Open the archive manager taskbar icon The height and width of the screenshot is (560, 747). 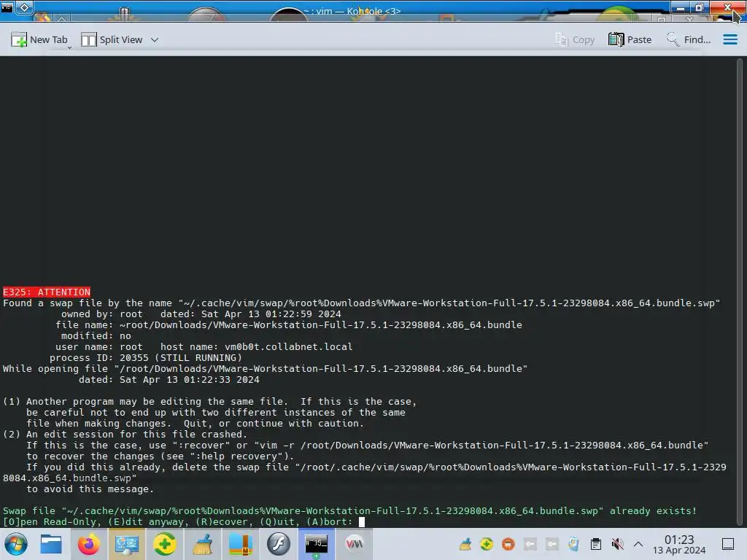point(241,544)
